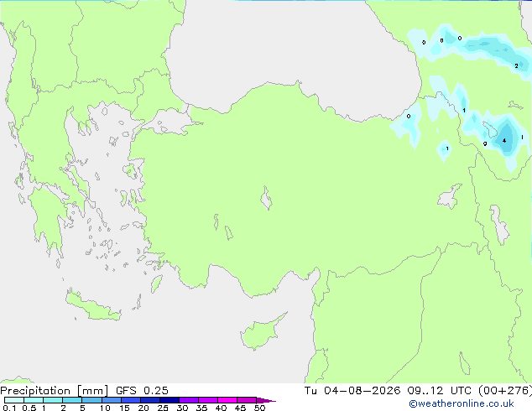This screenshot has width=532, height=411.
Task: Select the 0.1–0.5 mm legend swatch
Action: pos(14,400)
